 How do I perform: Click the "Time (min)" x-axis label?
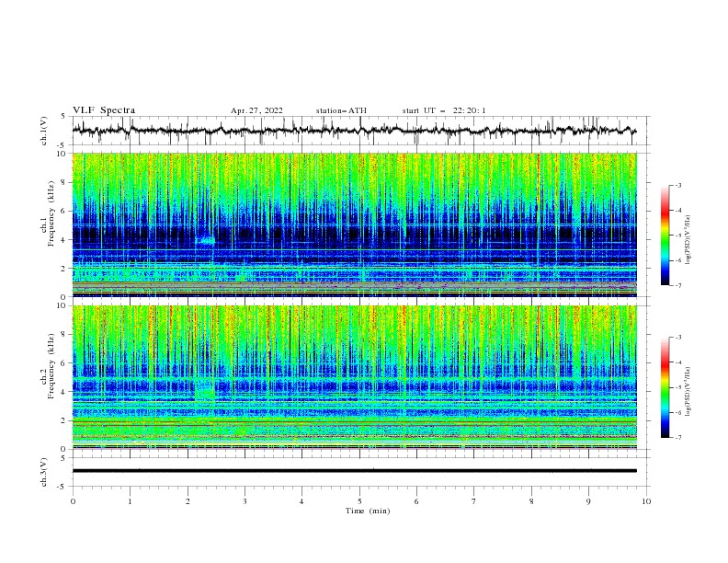tap(368, 511)
